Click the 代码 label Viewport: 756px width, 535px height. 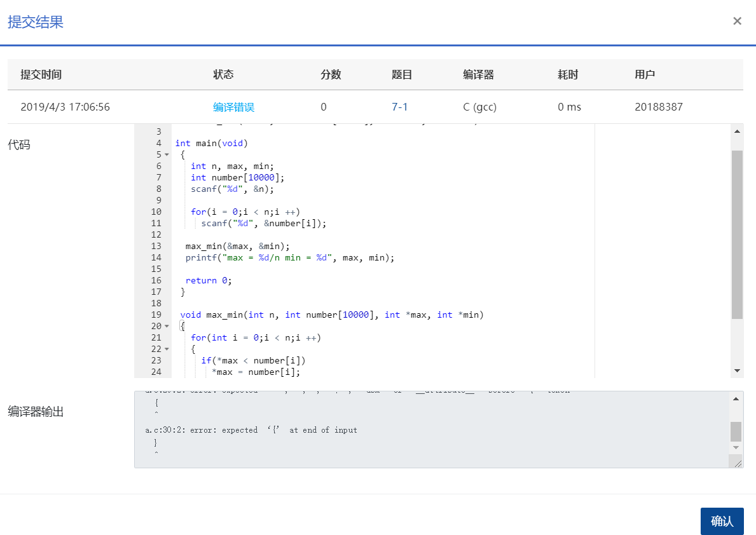[19, 145]
